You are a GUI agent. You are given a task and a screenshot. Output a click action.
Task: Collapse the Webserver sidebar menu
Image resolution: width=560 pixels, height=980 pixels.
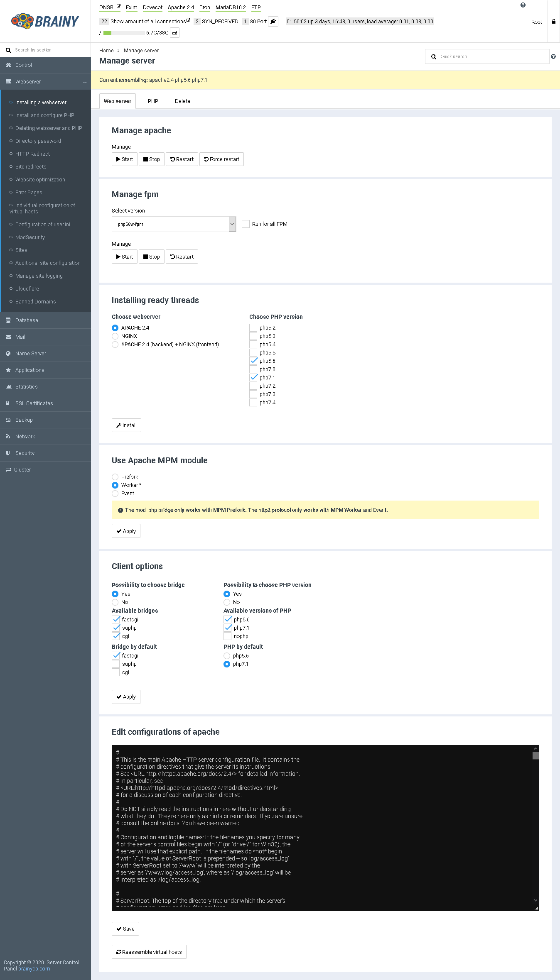45,82
